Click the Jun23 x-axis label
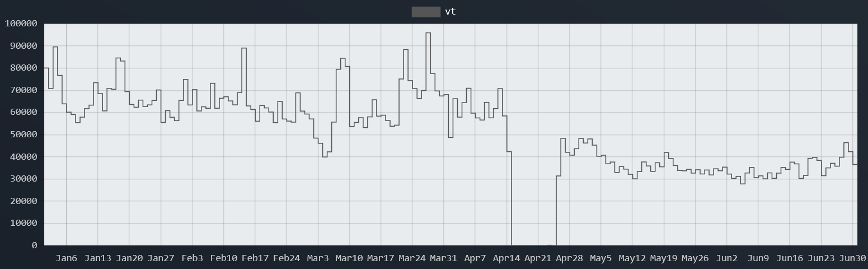The width and height of the screenshot is (868, 269). coord(822,258)
